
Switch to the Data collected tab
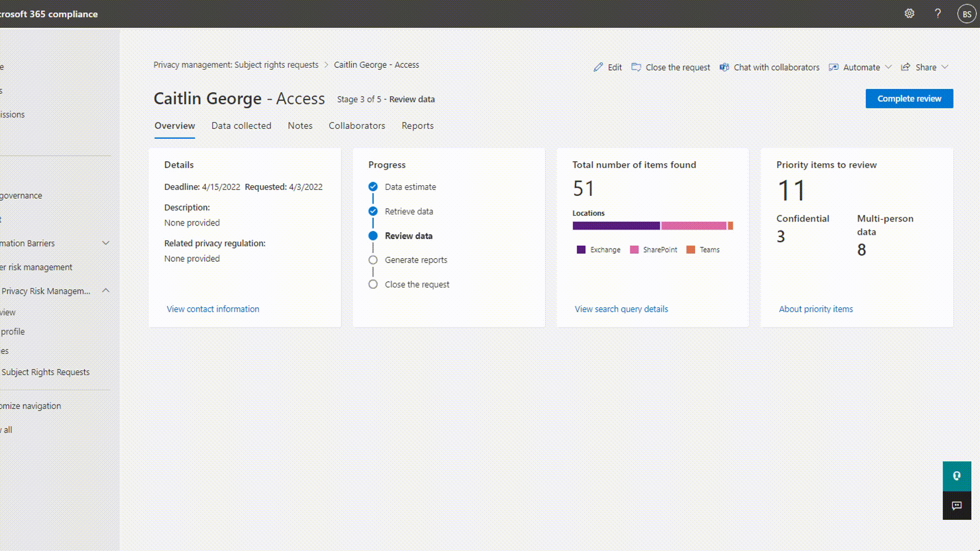(241, 126)
